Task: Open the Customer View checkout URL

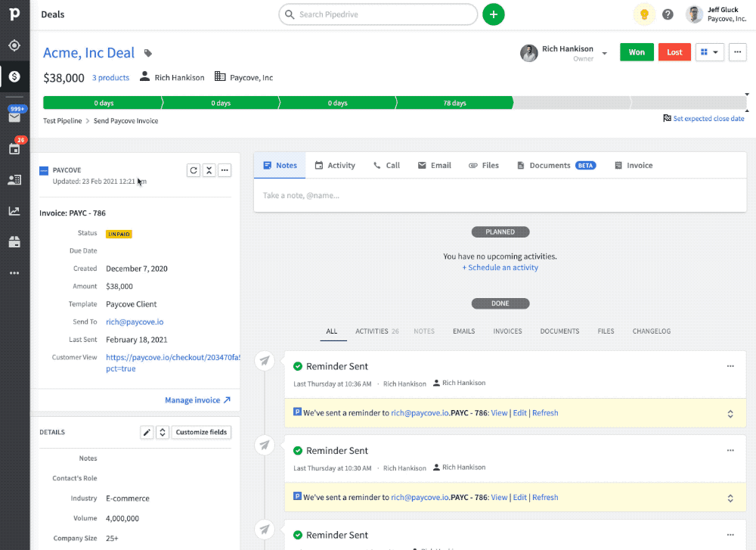Action: [x=173, y=363]
